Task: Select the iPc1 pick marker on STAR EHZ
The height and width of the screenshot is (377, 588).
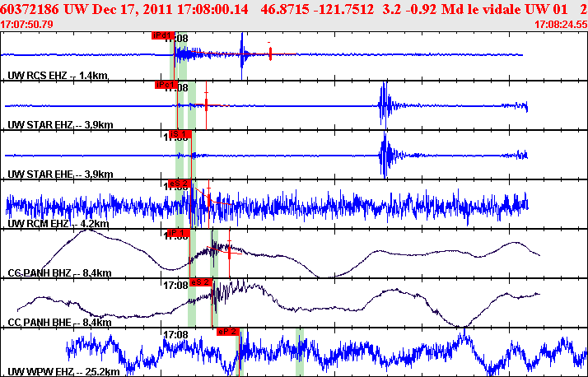Action: (166, 85)
